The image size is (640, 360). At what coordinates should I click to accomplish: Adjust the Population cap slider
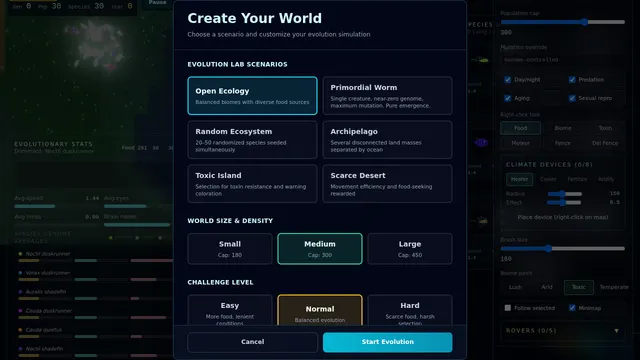(563, 22)
